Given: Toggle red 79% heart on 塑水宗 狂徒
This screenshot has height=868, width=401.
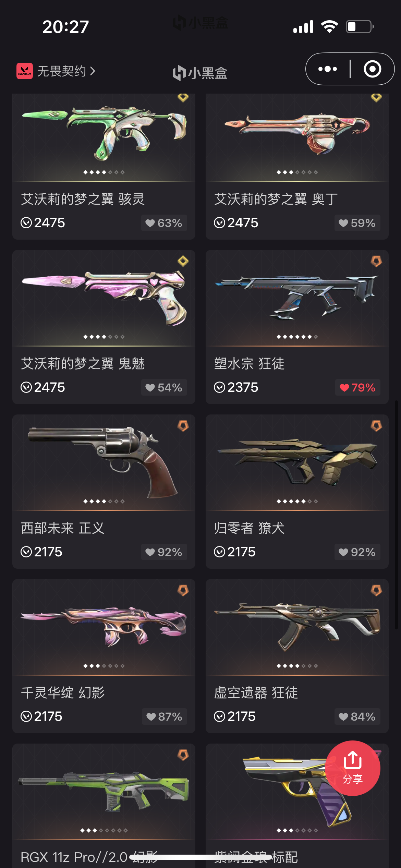Looking at the screenshot, I should pyautogui.click(x=357, y=387).
